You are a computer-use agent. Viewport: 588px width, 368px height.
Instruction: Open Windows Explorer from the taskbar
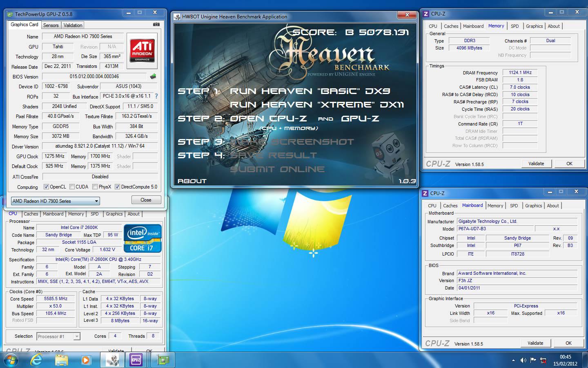pos(61,360)
